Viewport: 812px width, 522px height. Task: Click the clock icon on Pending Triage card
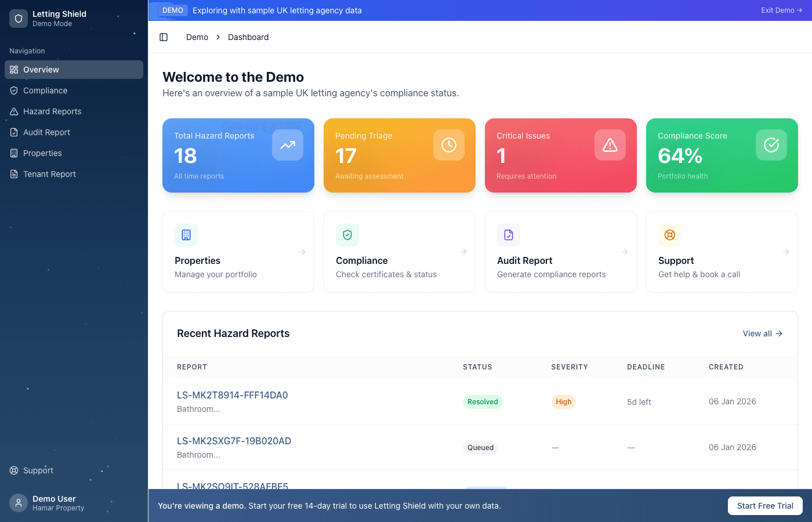coord(448,145)
